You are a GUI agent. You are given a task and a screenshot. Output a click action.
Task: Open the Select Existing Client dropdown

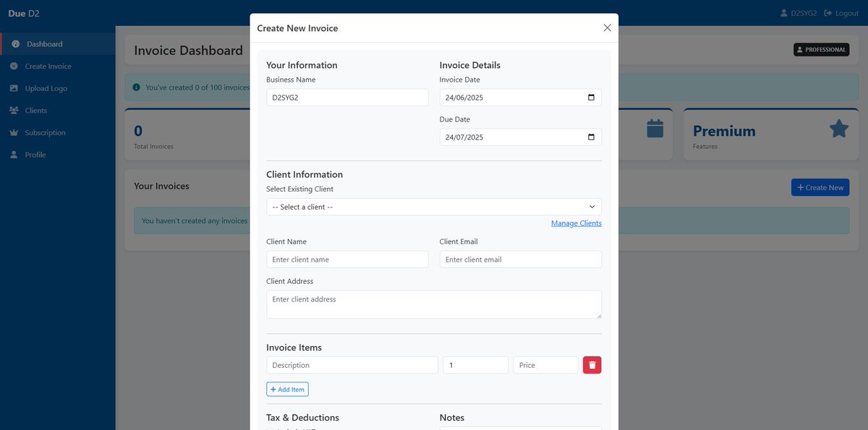pyautogui.click(x=434, y=207)
